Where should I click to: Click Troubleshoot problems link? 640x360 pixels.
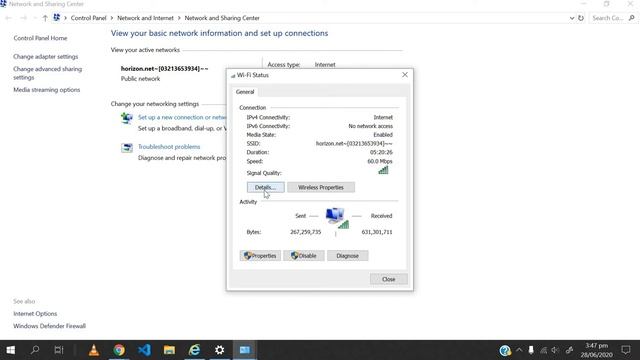pos(169,147)
